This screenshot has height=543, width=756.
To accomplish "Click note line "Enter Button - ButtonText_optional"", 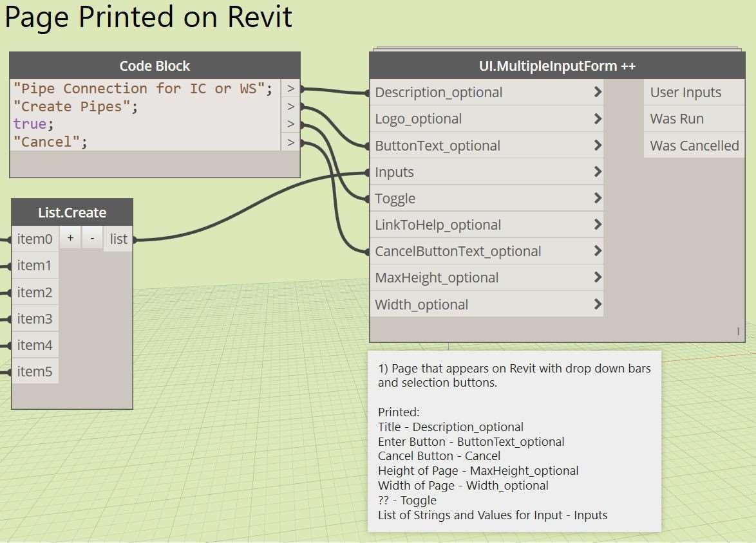I will point(471,442).
